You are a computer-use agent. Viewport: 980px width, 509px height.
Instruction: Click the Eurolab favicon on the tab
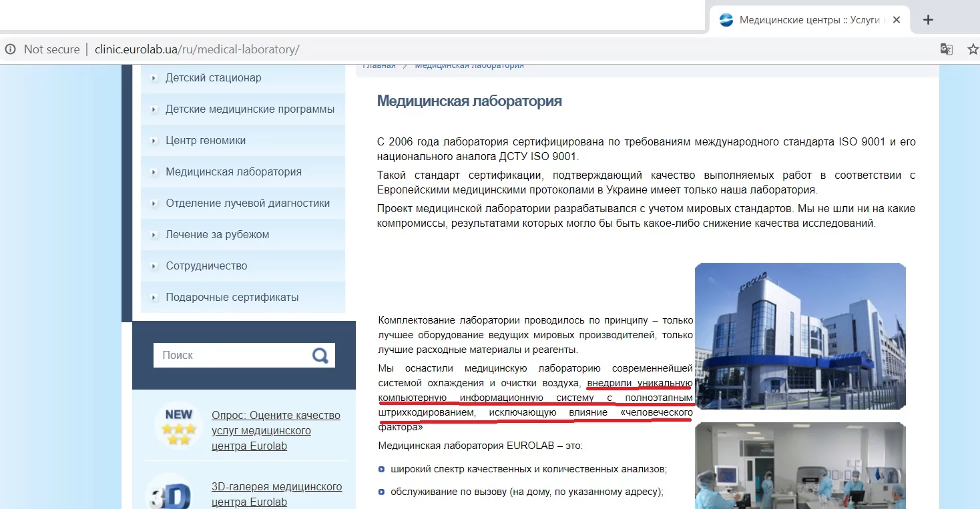726,20
